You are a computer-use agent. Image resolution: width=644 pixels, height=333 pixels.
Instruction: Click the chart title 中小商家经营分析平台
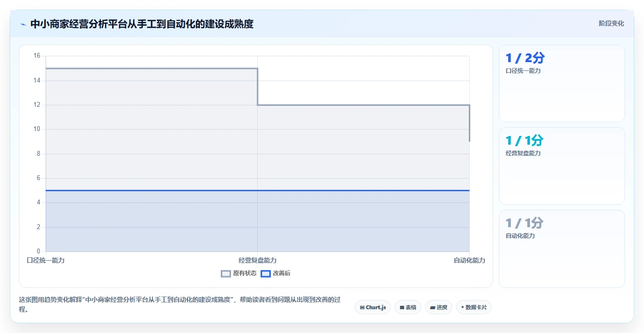coord(142,24)
